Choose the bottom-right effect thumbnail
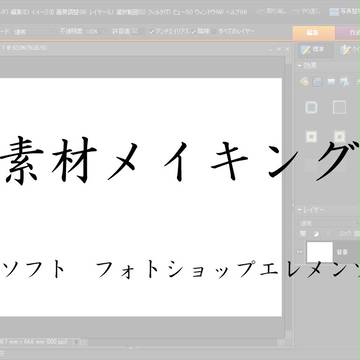360x360 pixels. point(339,136)
